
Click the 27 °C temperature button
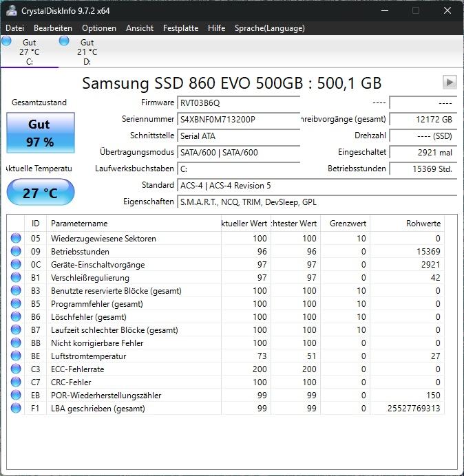pyautogui.click(x=41, y=193)
